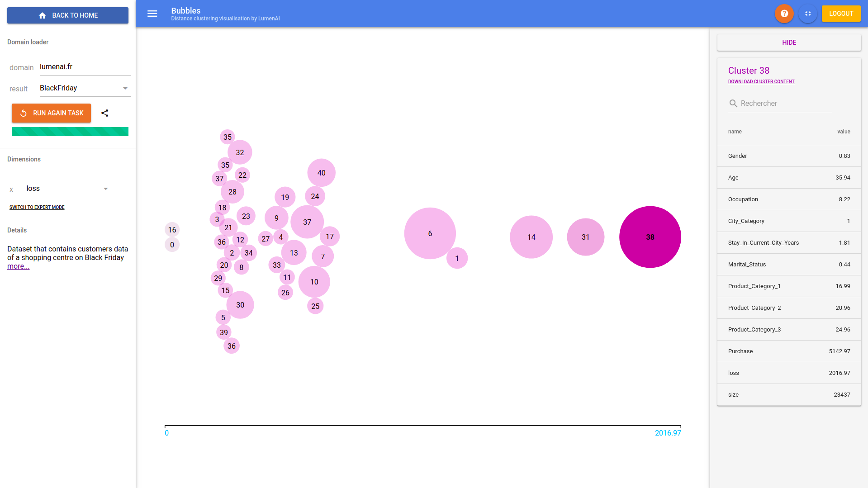Click the magnifier icon in the Rechercher field
Viewport: 868px width, 488px height.
point(733,103)
